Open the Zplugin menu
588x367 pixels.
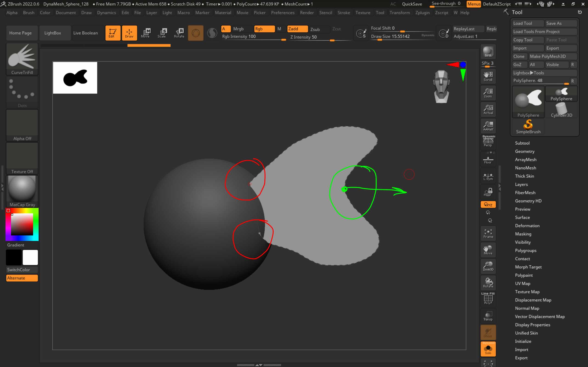(x=422, y=13)
